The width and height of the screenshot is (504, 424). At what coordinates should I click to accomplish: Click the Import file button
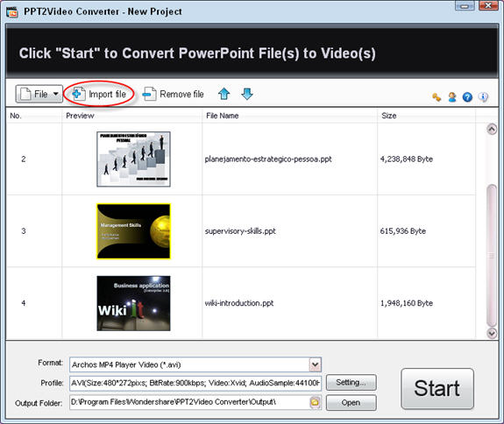(99, 94)
